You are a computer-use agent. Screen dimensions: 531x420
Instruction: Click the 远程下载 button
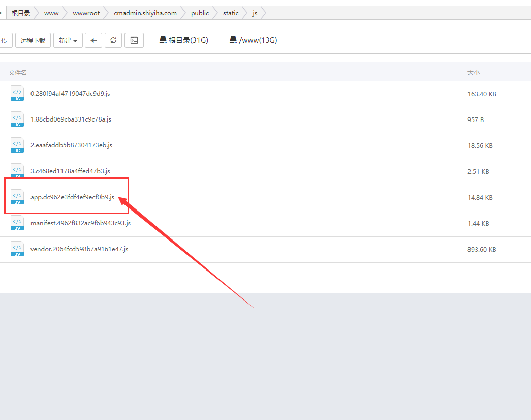click(33, 40)
